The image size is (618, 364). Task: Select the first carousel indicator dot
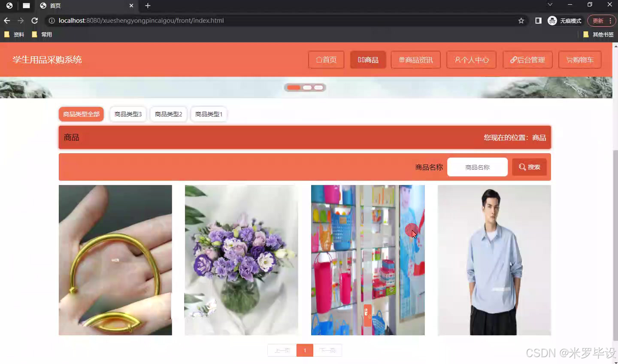coord(294,88)
